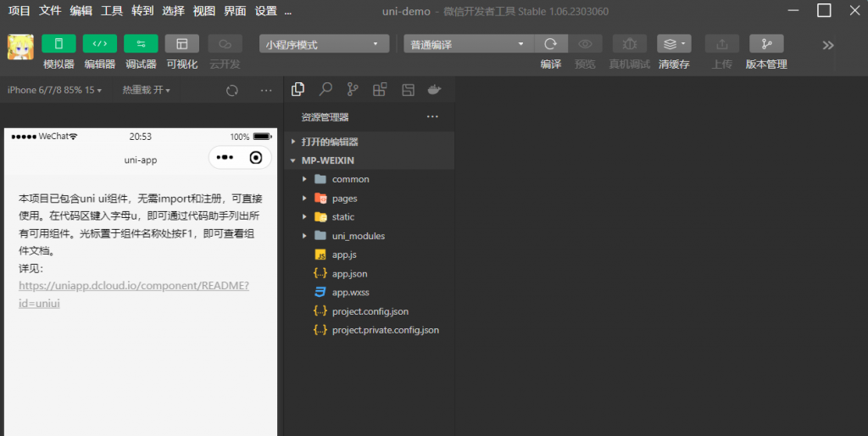Open the 工具 menu

pos(112,11)
